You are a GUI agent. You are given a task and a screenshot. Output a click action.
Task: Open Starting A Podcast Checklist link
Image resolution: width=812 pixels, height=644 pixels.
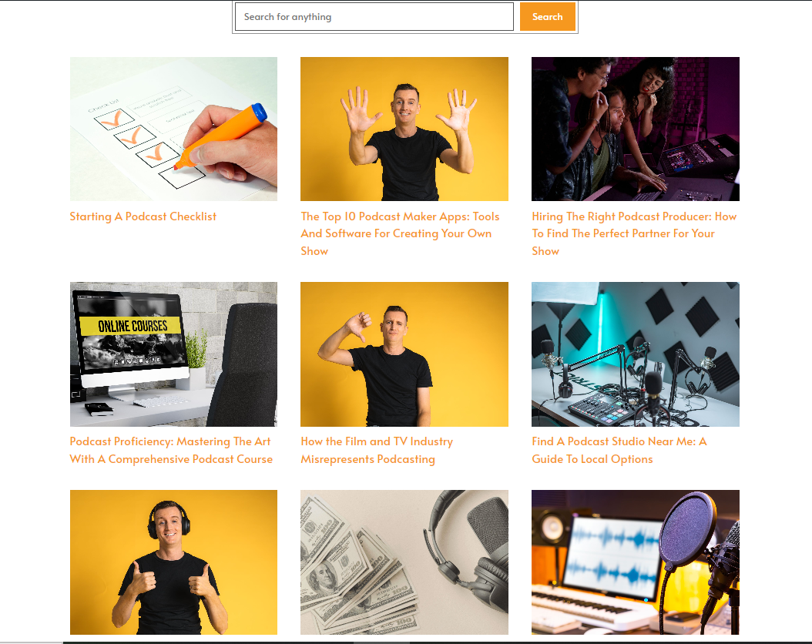click(143, 216)
